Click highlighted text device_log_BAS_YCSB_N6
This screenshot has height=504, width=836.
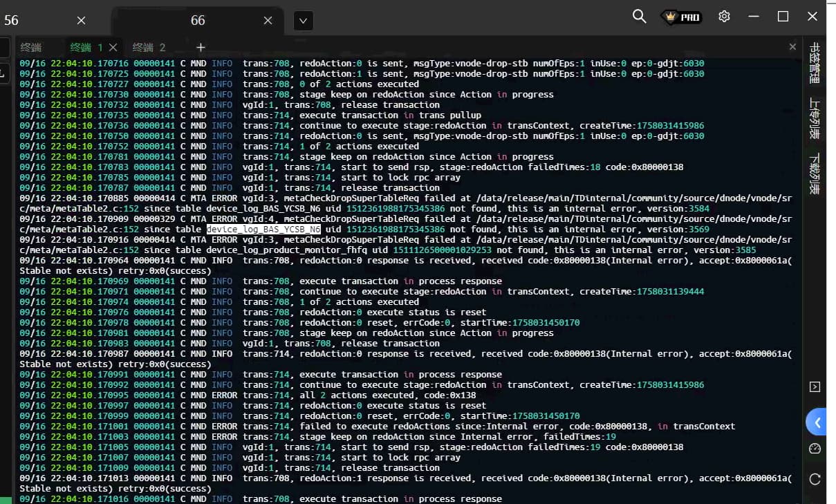[263, 229]
